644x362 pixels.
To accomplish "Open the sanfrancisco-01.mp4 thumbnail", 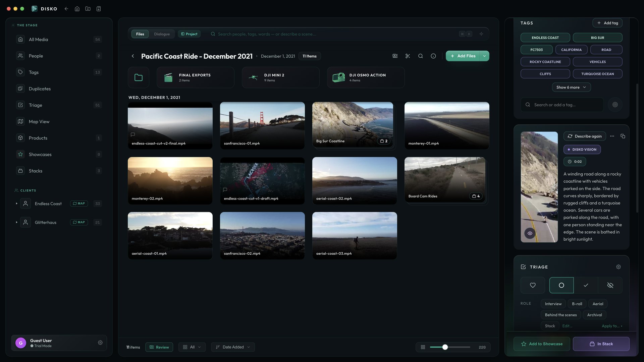I will point(262,125).
